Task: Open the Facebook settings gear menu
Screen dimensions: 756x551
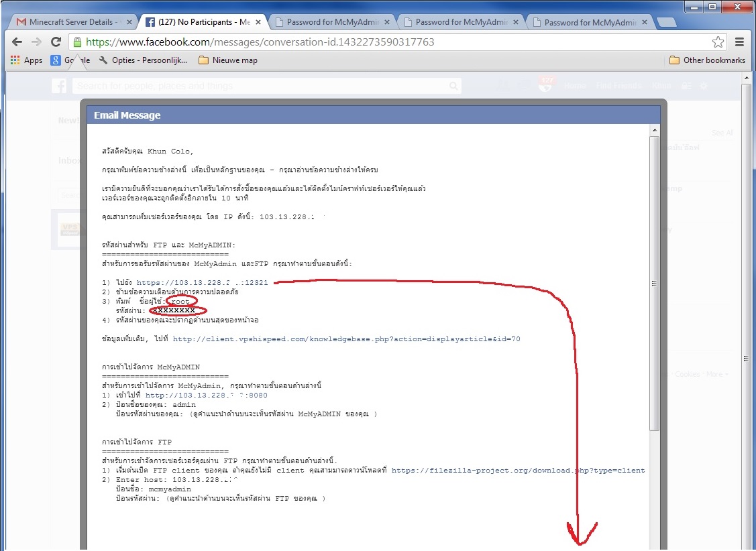Action: pyautogui.click(x=704, y=86)
